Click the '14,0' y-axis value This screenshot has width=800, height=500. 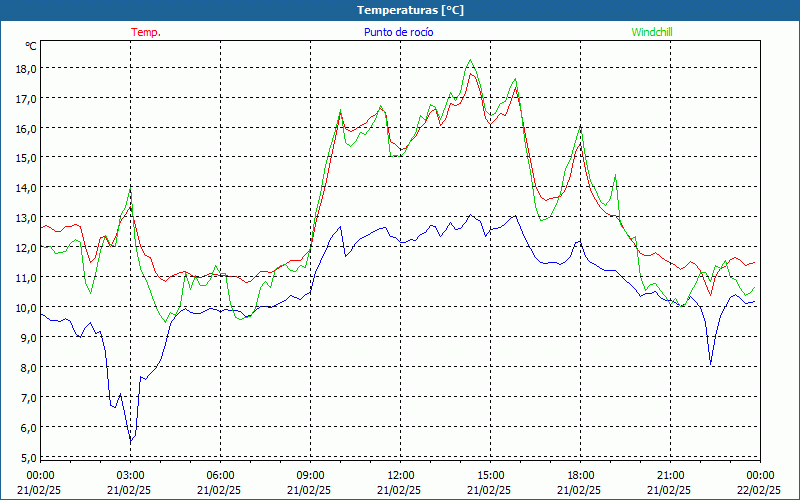point(26,188)
